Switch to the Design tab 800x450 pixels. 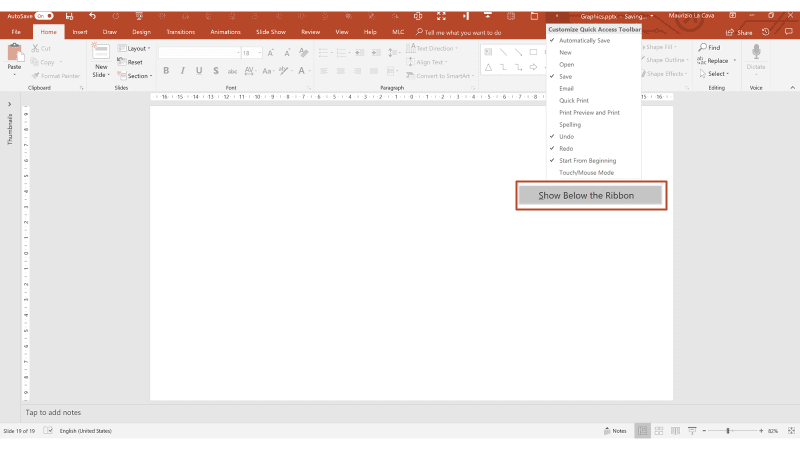(x=141, y=32)
